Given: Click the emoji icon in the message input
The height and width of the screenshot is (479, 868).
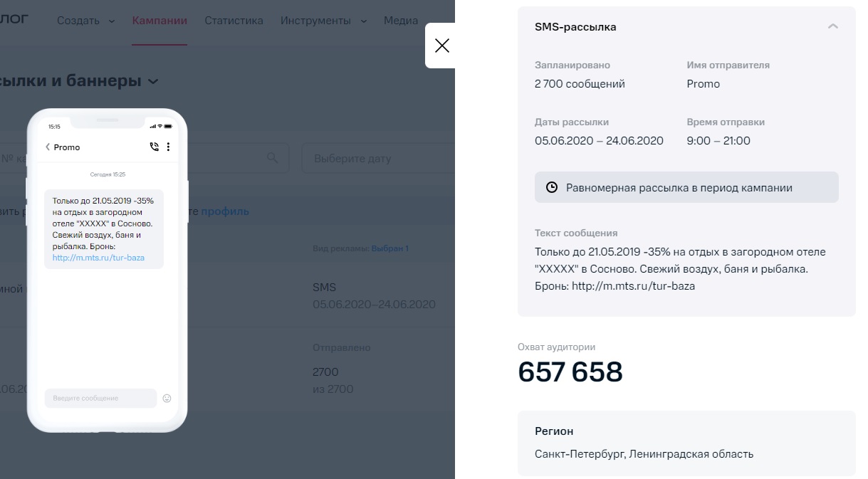Looking at the screenshot, I should coord(167,398).
